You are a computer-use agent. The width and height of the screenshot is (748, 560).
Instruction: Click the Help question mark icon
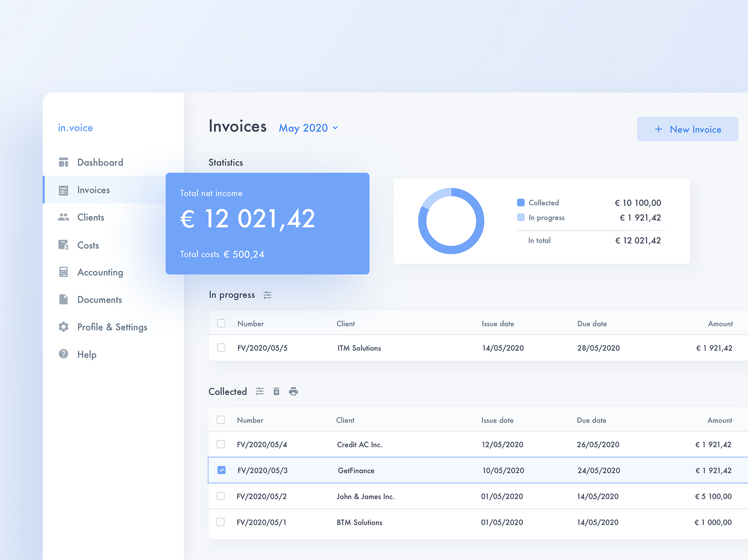64,354
